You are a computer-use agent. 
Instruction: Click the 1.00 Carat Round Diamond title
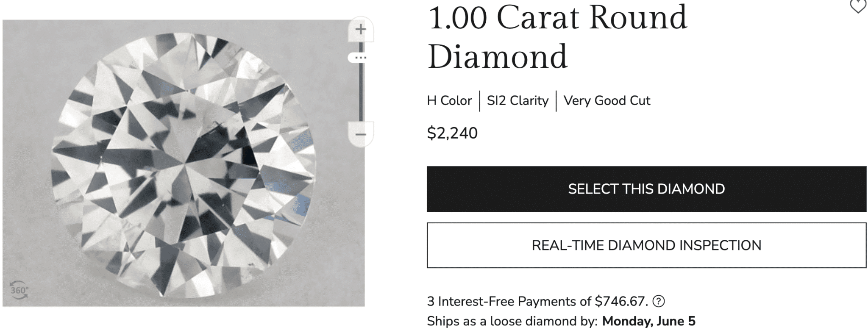557,37
